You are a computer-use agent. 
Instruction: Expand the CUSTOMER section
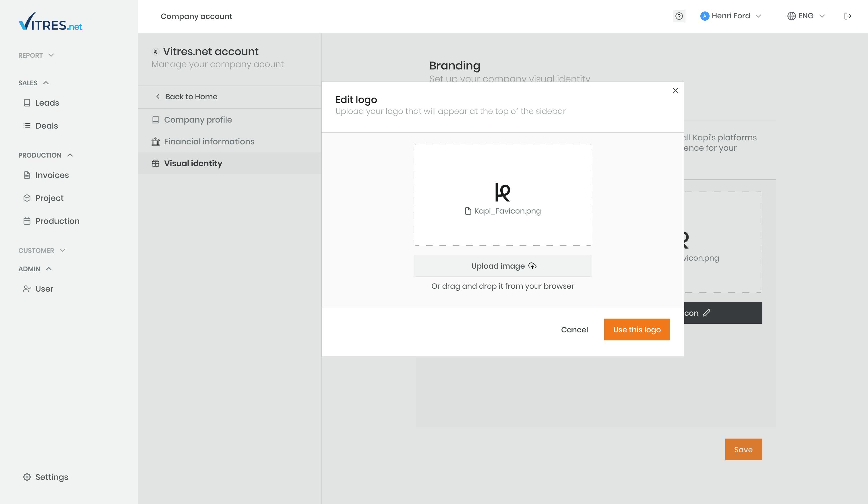click(x=42, y=251)
